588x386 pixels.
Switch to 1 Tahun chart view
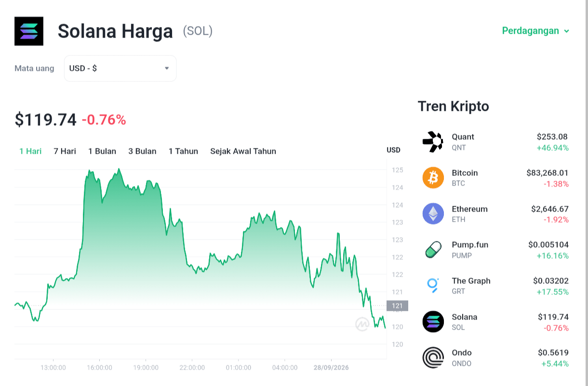(183, 151)
